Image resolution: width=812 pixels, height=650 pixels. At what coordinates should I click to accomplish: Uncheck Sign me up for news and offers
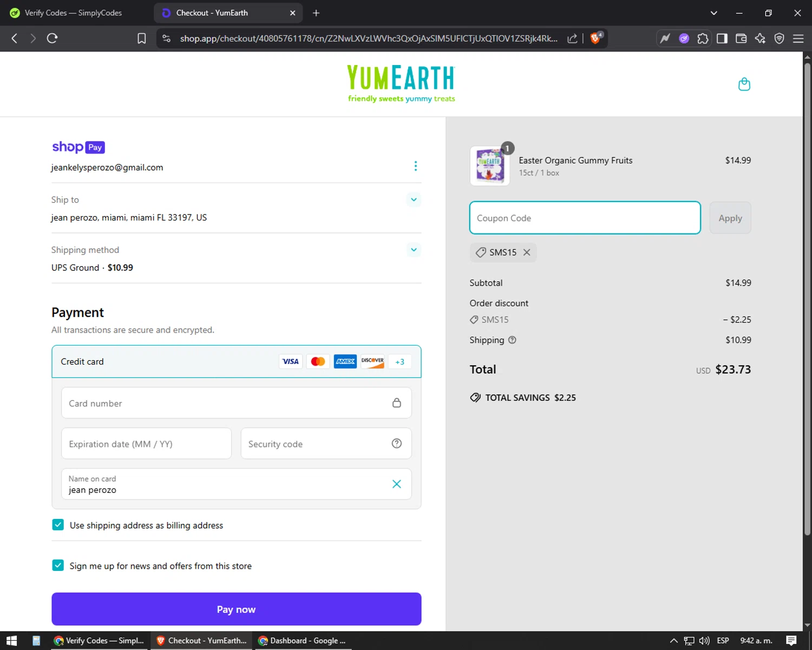click(x=58, y=565)
